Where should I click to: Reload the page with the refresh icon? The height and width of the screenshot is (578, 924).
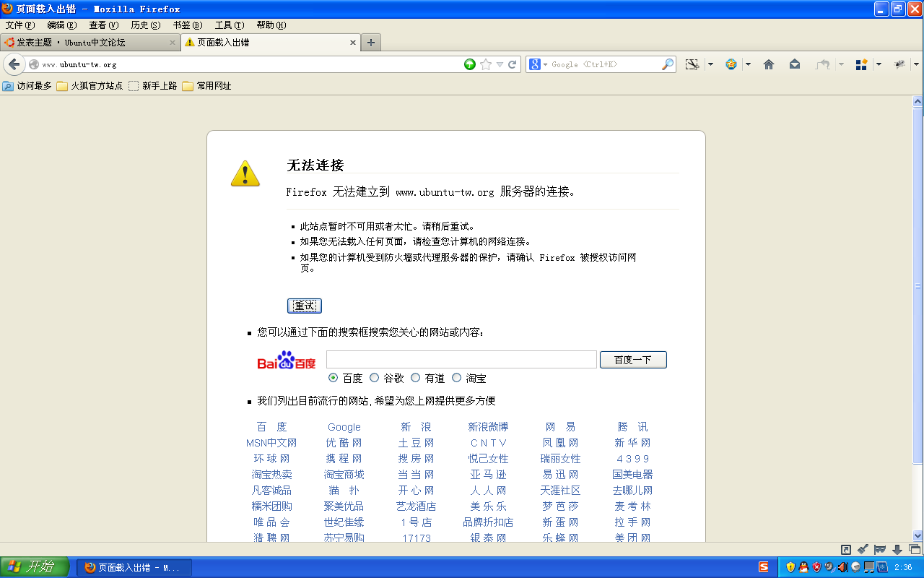pos(513,64)
